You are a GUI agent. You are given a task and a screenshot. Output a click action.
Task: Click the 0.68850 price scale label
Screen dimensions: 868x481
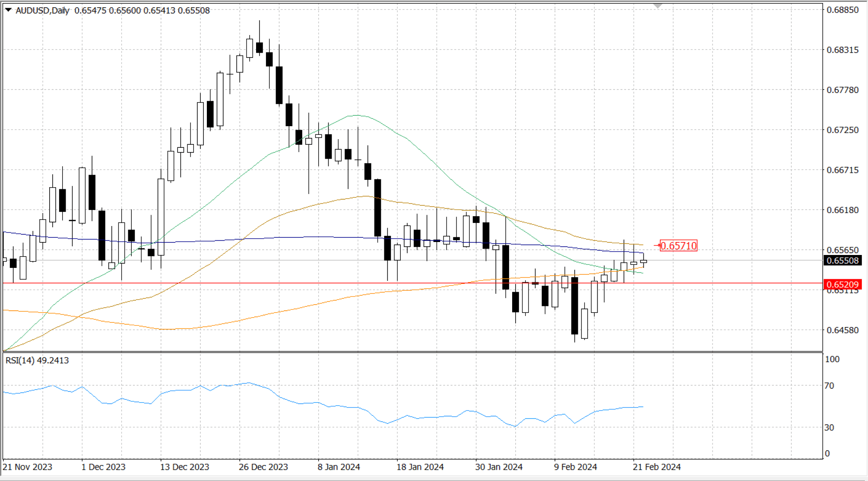tap(842, 10)
